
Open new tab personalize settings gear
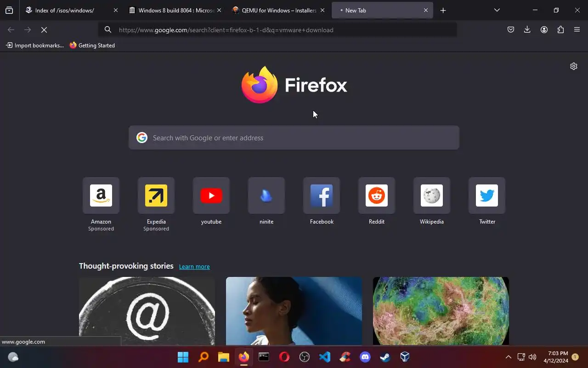pos(574,66)
